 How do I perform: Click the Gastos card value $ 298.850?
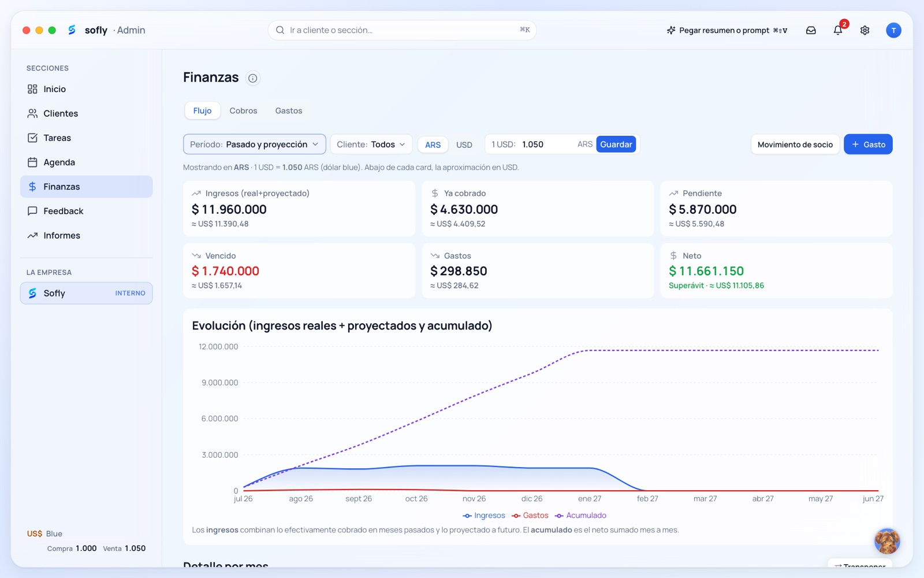pos(459,271)
